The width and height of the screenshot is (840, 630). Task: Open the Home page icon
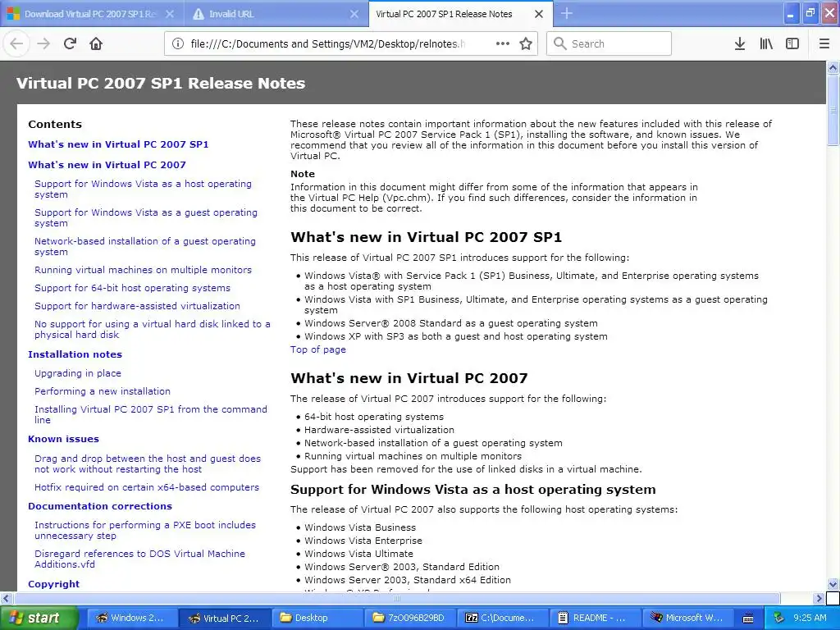point(96,43)
